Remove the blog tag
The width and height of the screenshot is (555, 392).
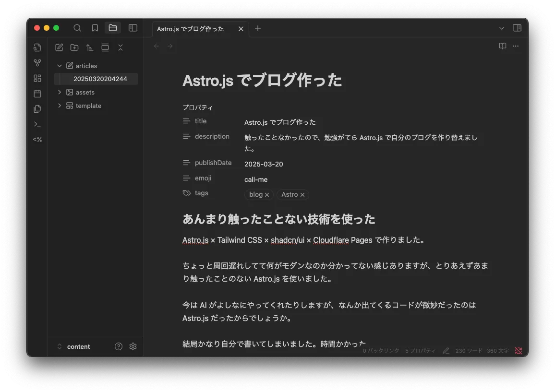pos(267,195)
